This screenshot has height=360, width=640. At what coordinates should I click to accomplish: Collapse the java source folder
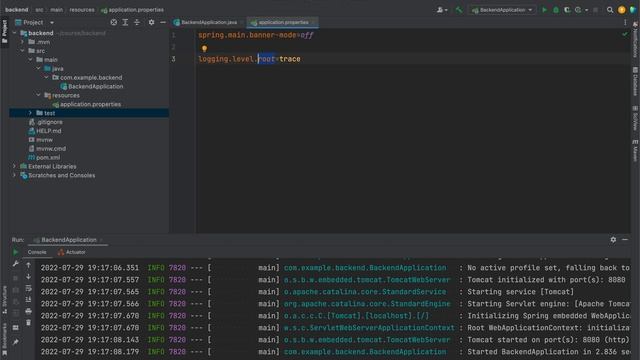coord(39,69)
